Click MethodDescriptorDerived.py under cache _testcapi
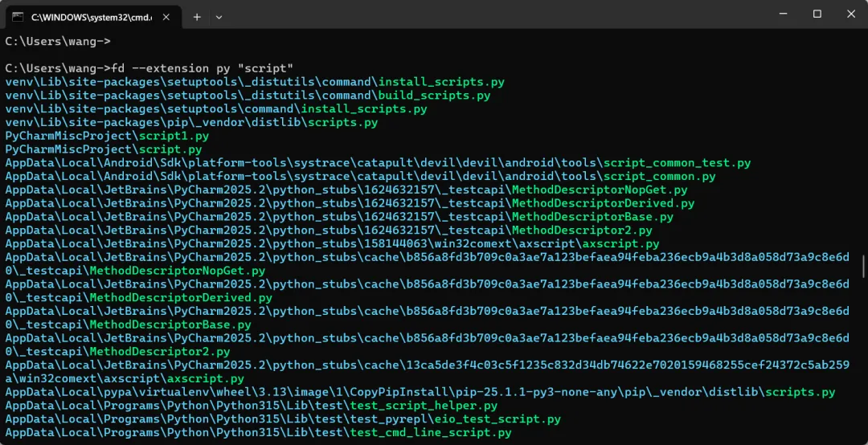This screenshot has height=445, width=868. pyautogui.click(x=181, y=298)
